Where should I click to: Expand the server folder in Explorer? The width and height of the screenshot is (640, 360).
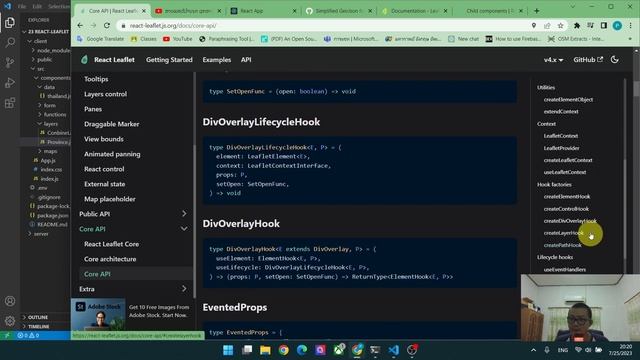tap(41, 234)
